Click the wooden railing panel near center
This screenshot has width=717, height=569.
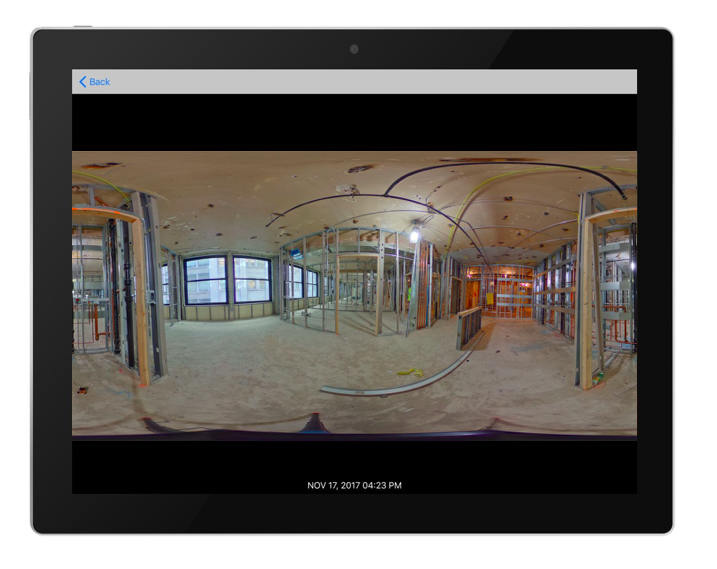tap(468, 327)
